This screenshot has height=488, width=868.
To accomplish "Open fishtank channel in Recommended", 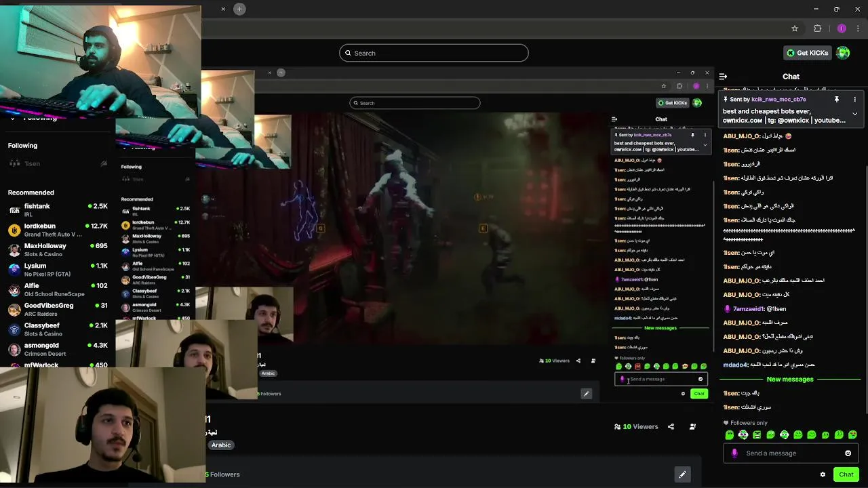I will (58, 210).
